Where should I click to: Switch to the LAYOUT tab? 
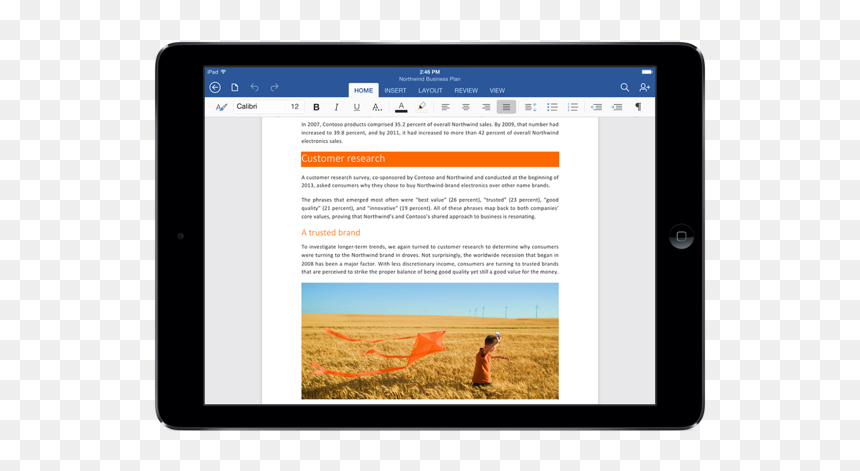(430, 90)
